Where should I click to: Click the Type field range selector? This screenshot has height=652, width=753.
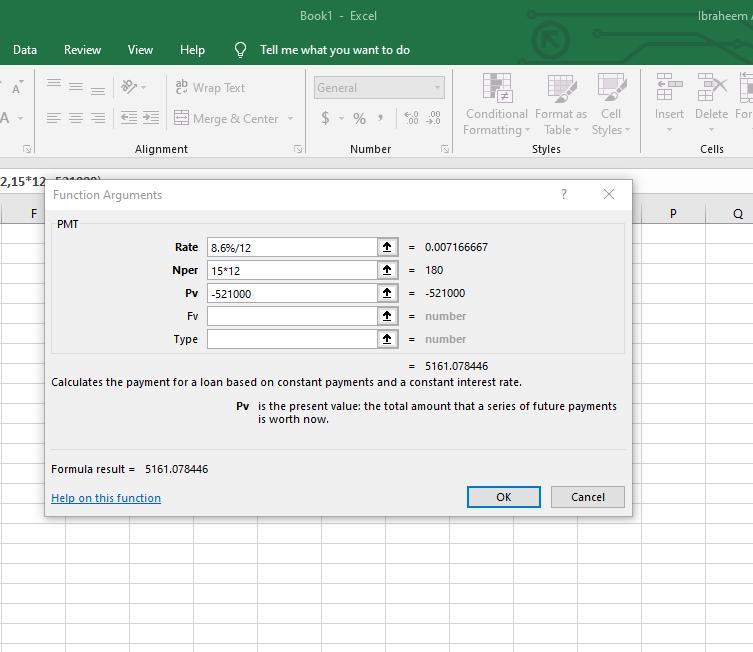coord(387,339)
